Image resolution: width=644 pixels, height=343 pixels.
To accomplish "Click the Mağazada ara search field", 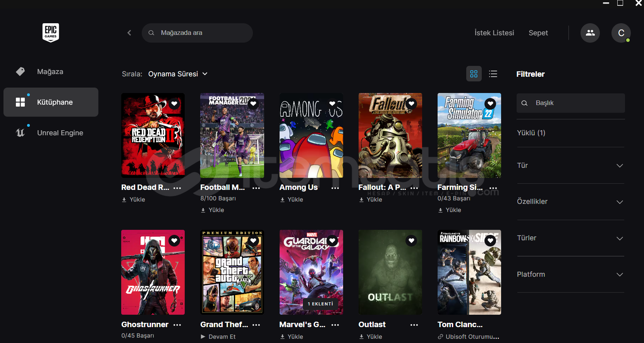I will coord(197,33).
